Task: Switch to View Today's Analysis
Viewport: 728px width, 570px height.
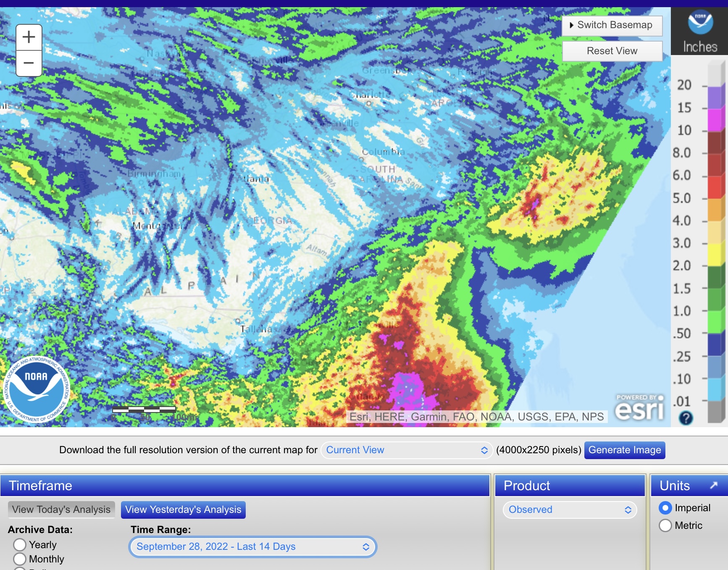Action: point(61,510)
